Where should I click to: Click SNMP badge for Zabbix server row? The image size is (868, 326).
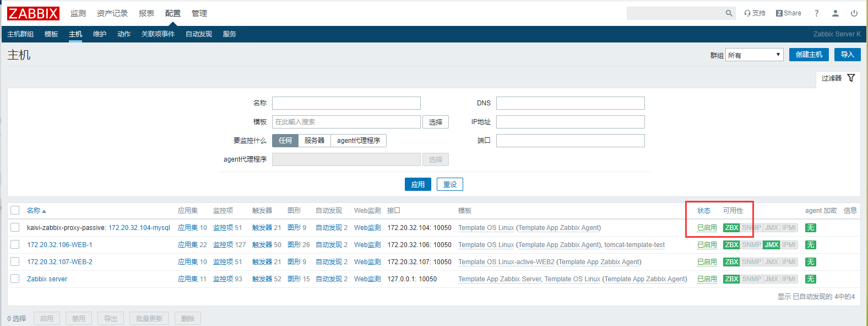751,279
